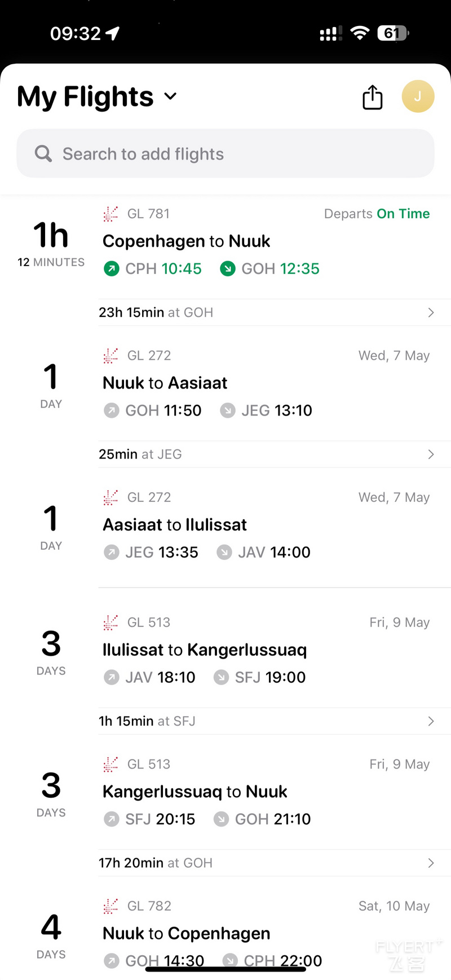Select the Kangerlussuaq to Nuuk flight
The image size is (451, 980).
tap(225, 792)
